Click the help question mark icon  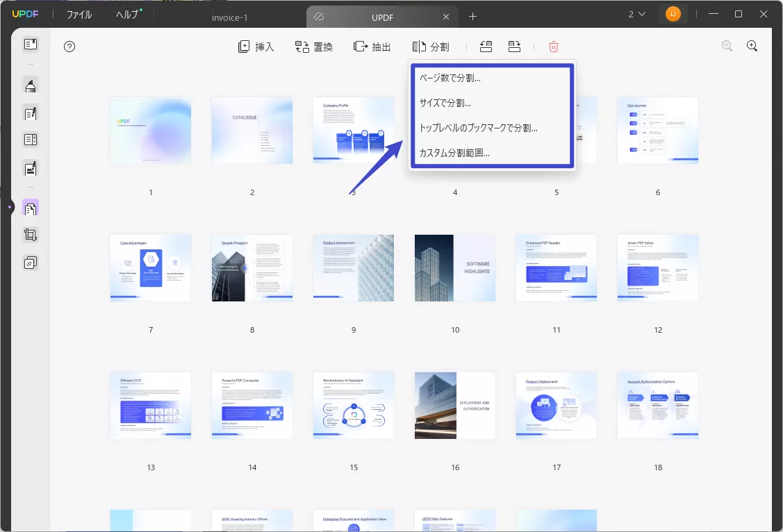click(69, 47)
